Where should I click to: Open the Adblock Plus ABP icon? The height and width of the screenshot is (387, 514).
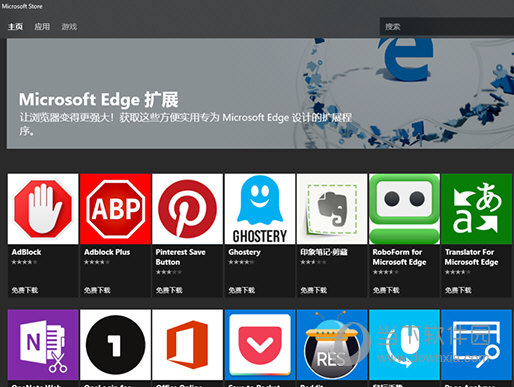point(115,209)
